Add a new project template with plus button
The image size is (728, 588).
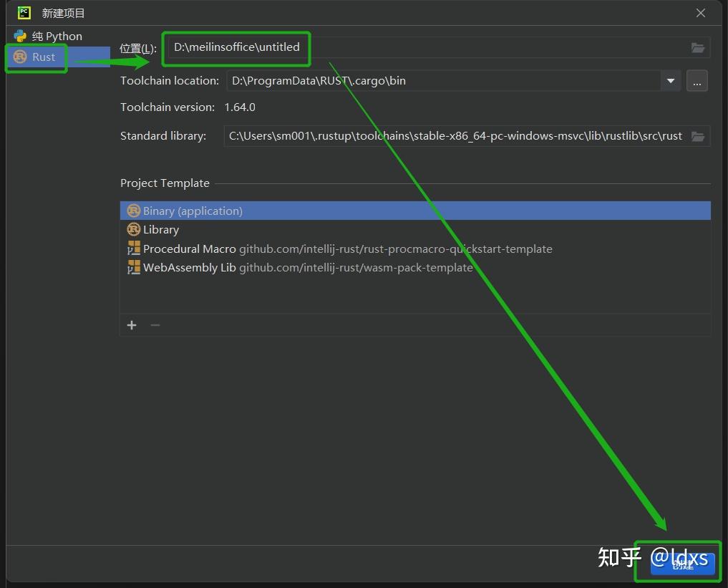(132, 325)
